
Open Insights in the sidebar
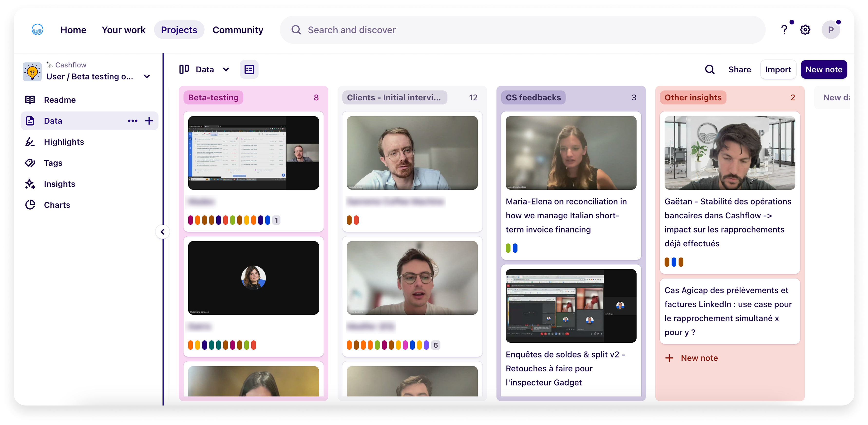[x=59, y=184]
